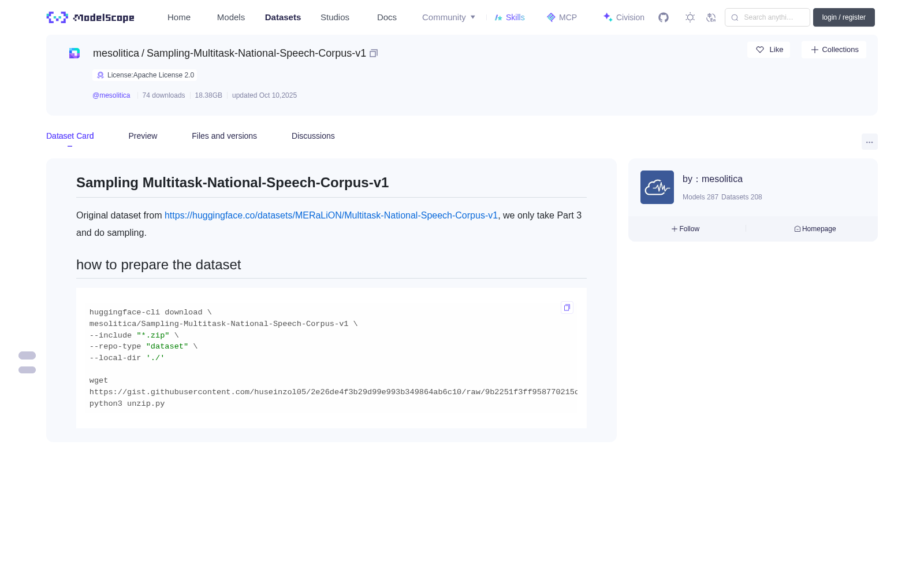Go to Home in the navigation

[179, 17]
